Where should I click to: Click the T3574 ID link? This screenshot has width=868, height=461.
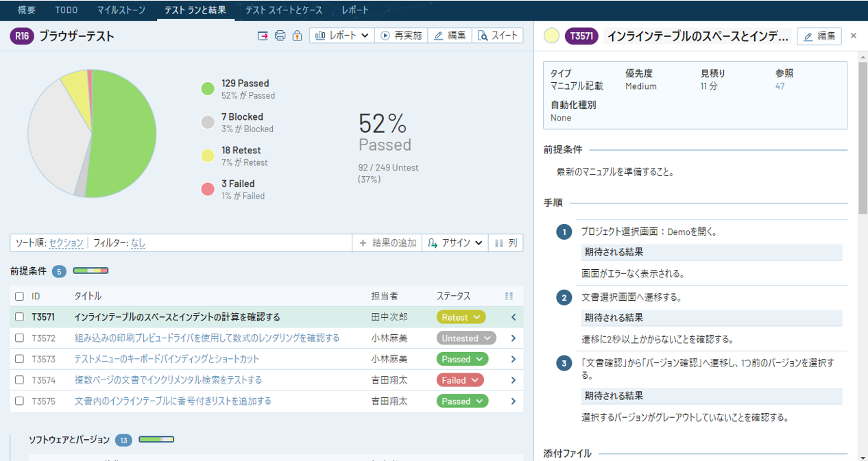pos(44,380)
